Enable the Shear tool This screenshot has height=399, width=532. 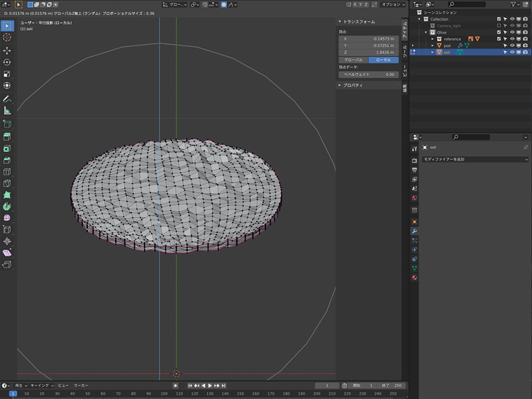point(7,253)
